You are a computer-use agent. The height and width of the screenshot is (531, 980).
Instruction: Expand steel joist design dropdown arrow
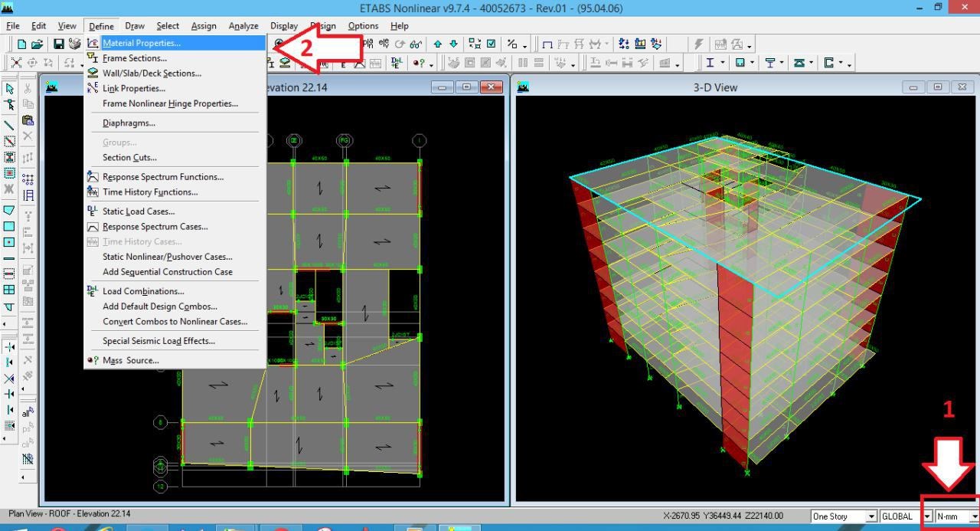(x=812, y=64)
